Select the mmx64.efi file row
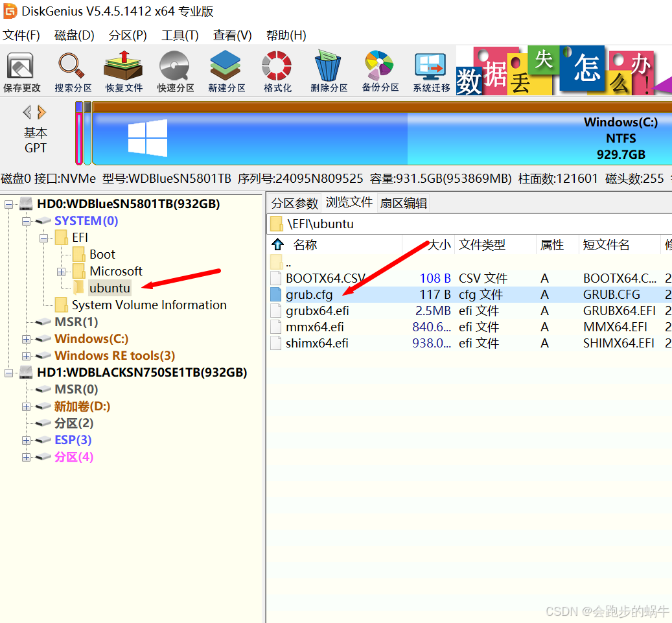Screen dimensions: 672x623 pyautogui.click(x=469, y=327)
